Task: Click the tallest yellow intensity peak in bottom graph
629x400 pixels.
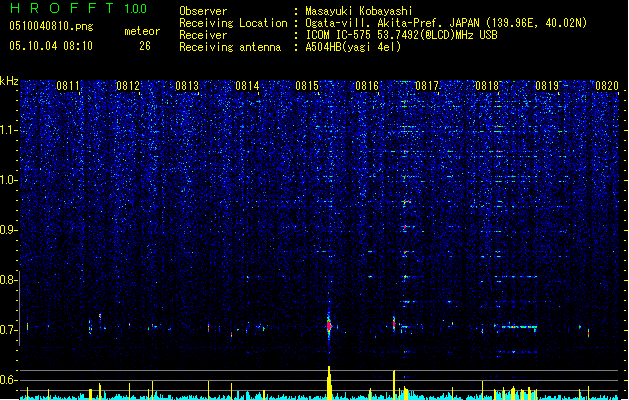Action: (329, 382)
